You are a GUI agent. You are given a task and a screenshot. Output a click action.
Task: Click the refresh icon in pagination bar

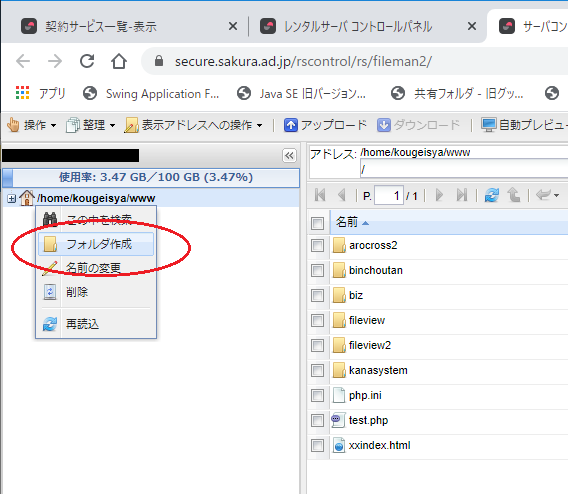[492, 195]
